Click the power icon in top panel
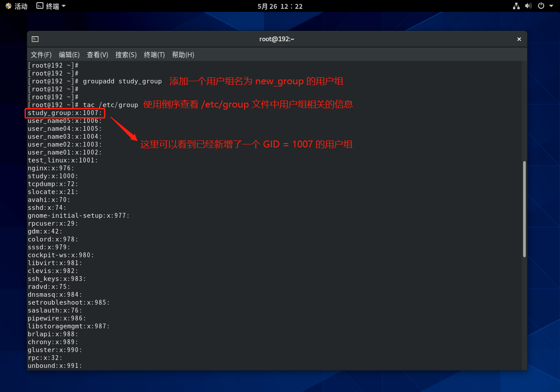The width and height of the screenshot is (560, 392). [x=541, y=6]
